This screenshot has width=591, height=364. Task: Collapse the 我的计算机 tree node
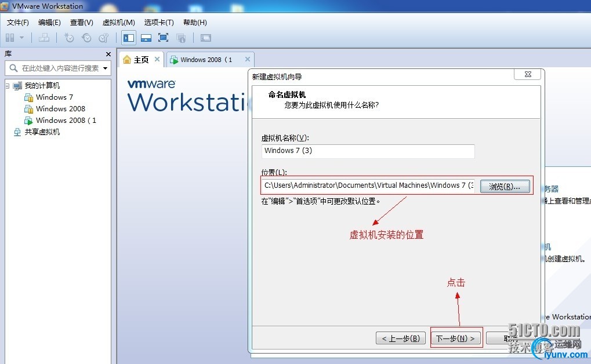[x=8, y=86]
